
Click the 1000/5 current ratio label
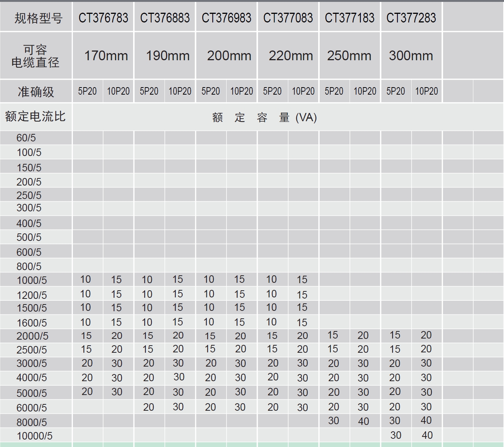pyautogui.click(x=32, y=280)
